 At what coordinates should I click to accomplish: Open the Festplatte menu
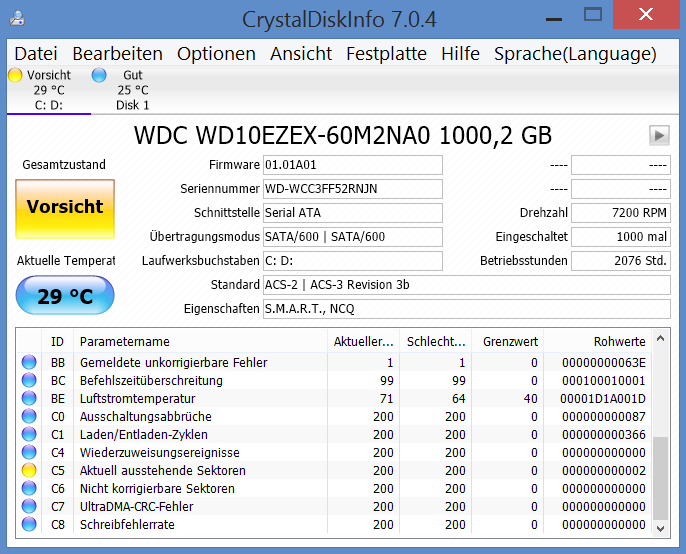click(386, 54)
